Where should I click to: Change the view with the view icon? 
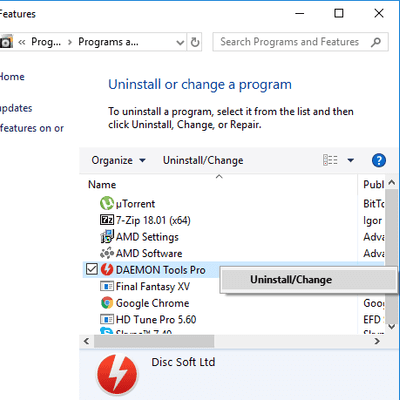point(330,160)
